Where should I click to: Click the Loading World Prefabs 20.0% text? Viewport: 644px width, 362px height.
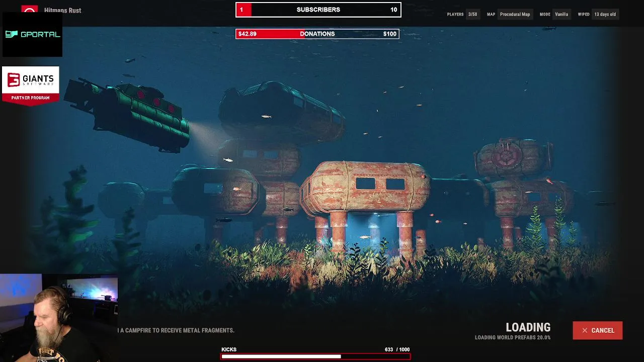[x=513, y=337]
